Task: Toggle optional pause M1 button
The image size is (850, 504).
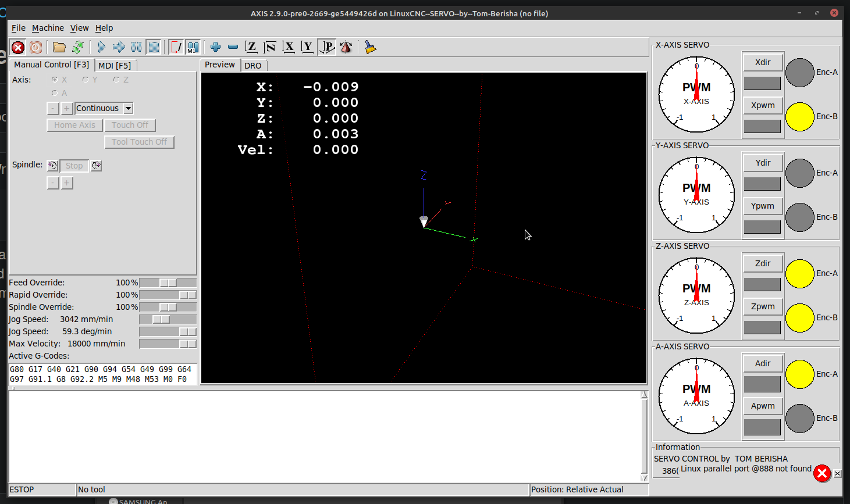Action: point(193,48)
